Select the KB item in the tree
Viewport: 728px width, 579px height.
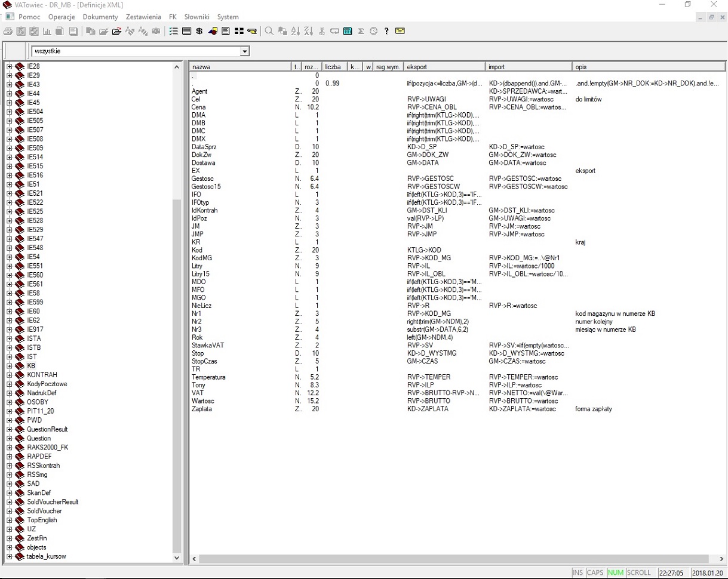click(31, 366)
